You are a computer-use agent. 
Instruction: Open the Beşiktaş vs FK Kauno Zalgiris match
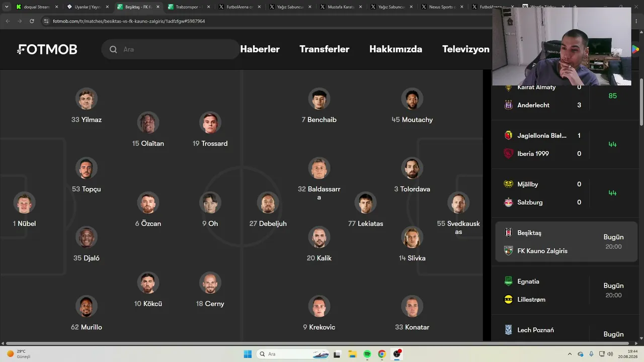[567, 242]
